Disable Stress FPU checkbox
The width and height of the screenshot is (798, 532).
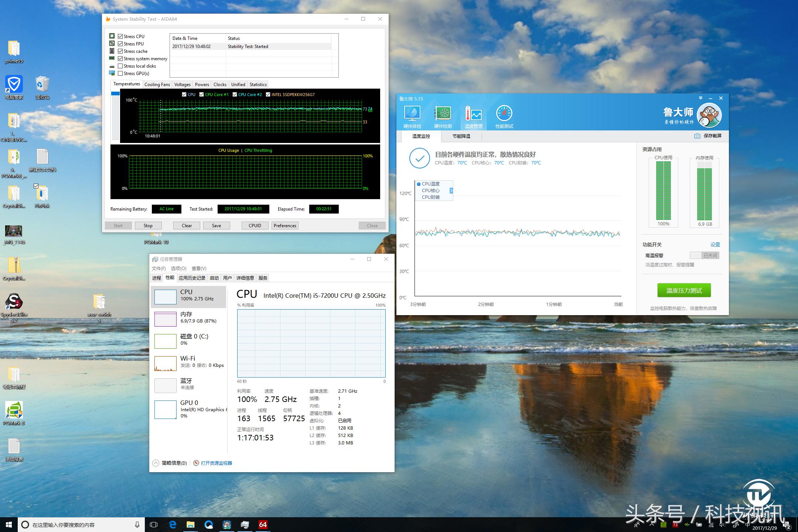[x=120, y=44]
